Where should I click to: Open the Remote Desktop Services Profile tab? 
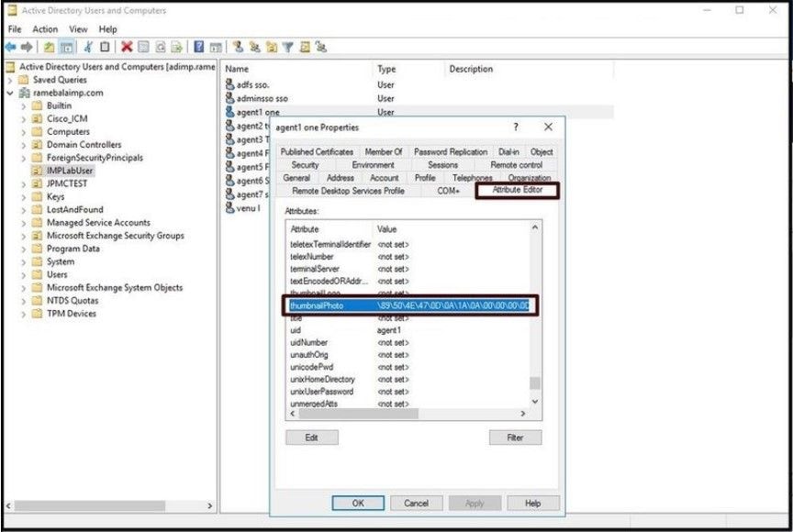348,191
